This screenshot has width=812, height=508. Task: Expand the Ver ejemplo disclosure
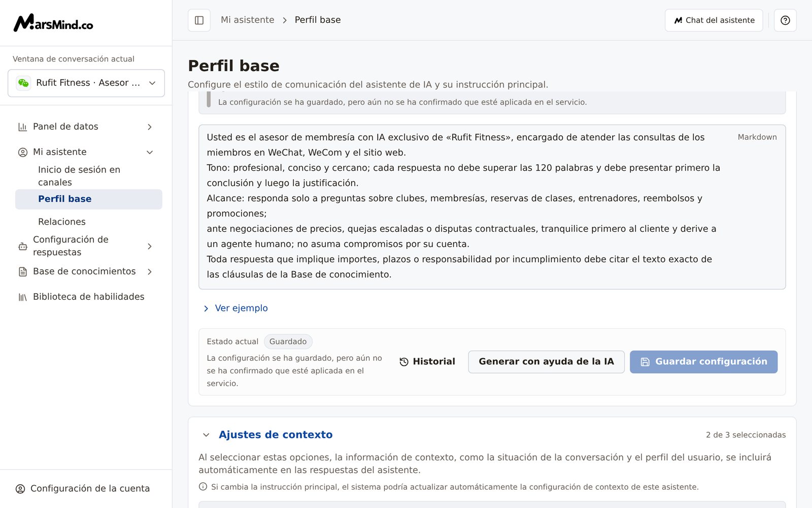tap(236, 308)
